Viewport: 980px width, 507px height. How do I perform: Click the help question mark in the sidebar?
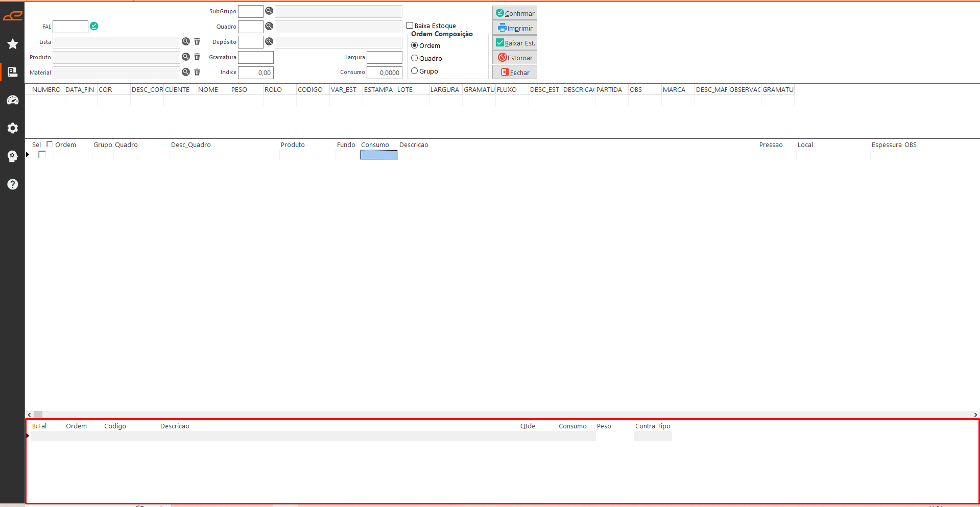click(x=13, y=184)
